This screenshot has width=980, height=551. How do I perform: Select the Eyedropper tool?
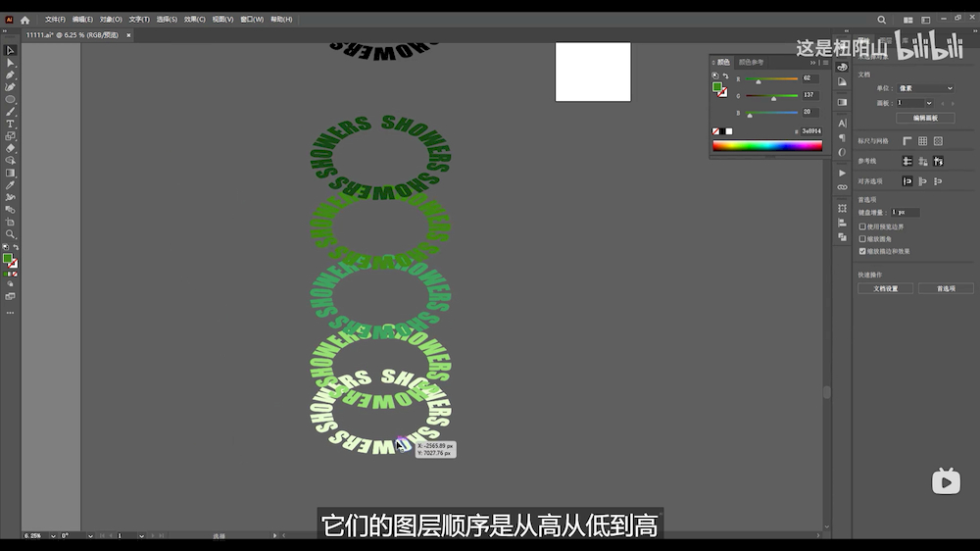10,185
